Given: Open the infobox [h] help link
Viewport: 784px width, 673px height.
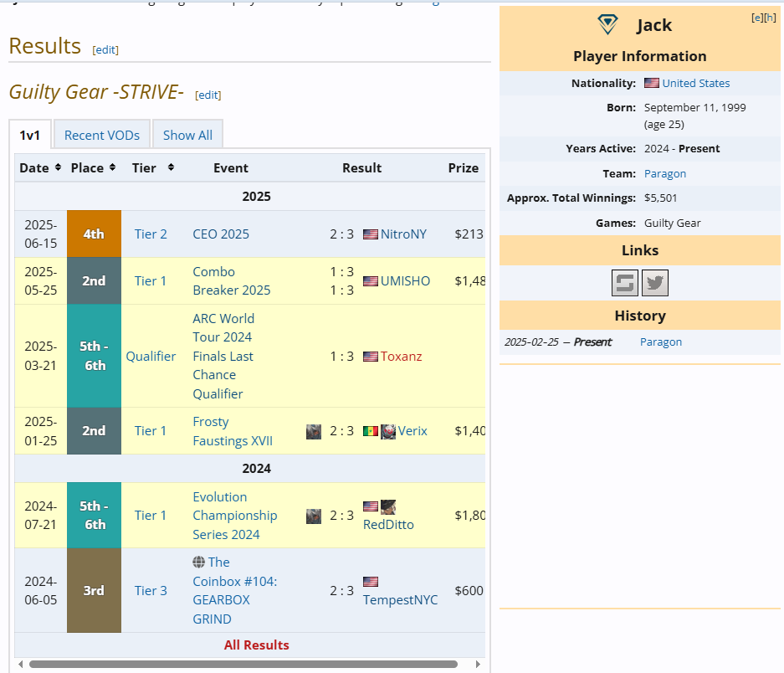Looking at the screenshot, I should click(x=770, y=18).
